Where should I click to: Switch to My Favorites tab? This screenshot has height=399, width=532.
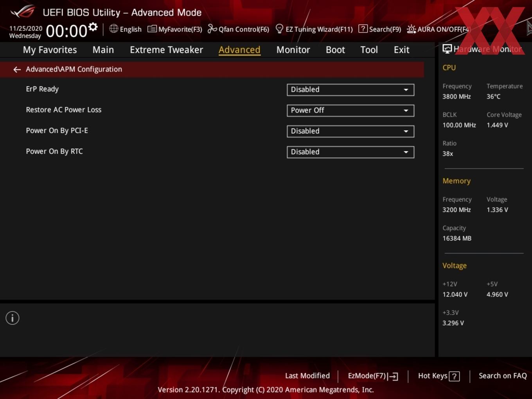click(x=50, y=50)
